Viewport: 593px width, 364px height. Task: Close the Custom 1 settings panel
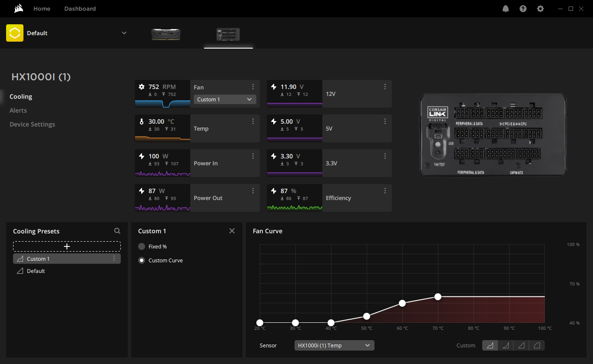tap(232, 231)
